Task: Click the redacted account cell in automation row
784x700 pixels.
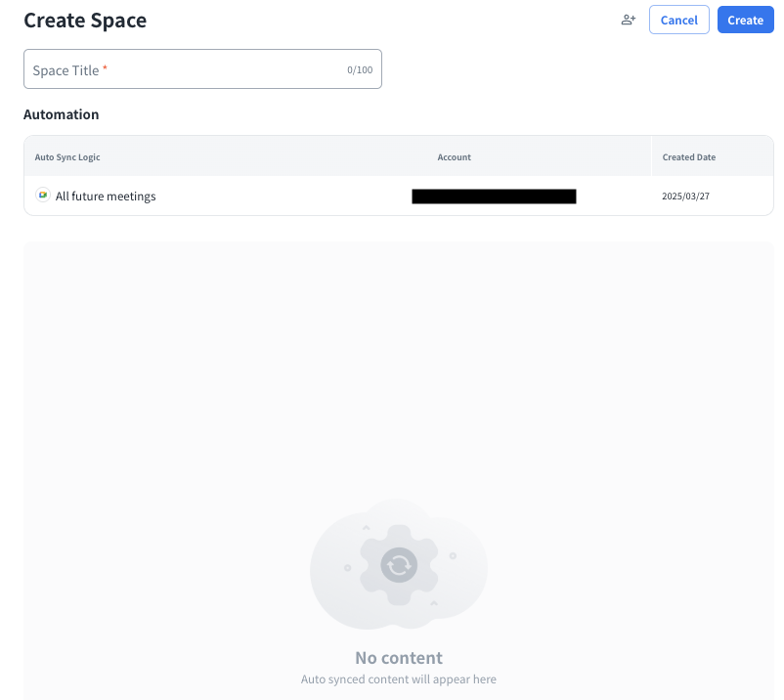Action: point(494,197)
